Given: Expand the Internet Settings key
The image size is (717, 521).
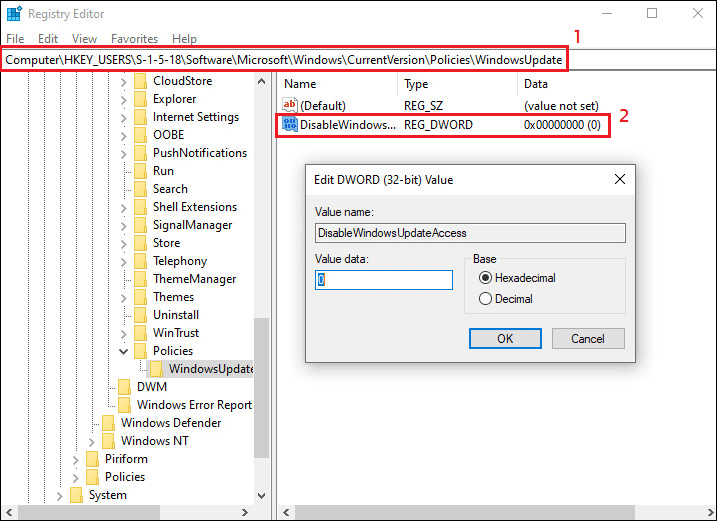Looking at the screenshot, I should click(x=123, y=118).
